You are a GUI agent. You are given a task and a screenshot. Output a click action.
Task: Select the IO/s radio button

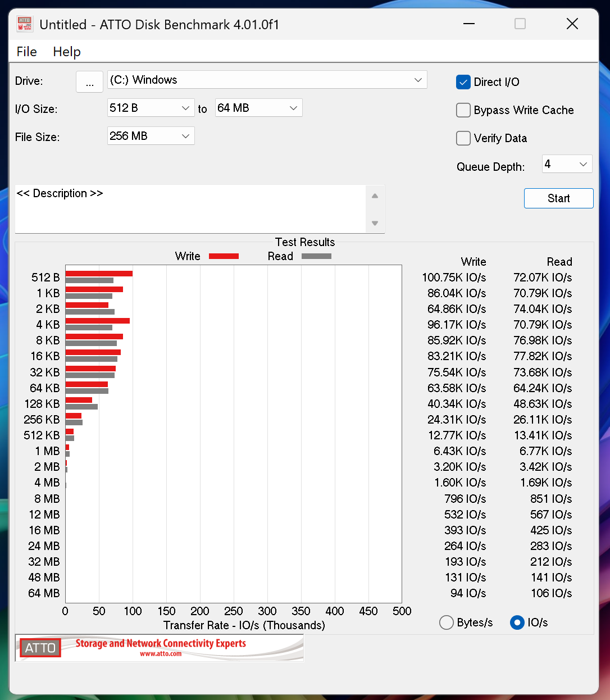(x=517, y=622)
